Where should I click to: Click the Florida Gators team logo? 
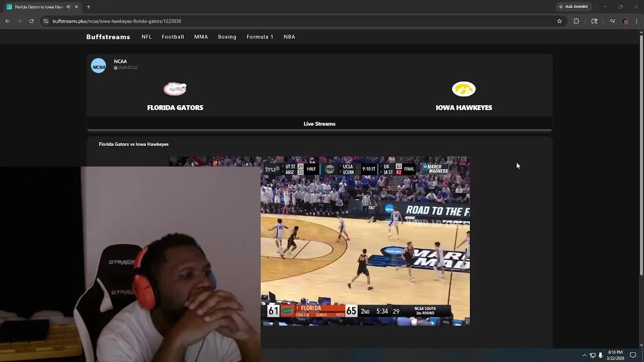[175, 89]
